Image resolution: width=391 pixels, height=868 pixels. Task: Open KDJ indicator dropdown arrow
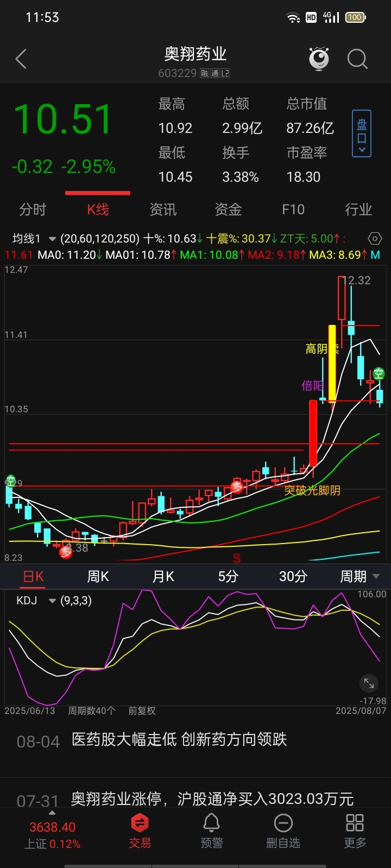tap(52, 601)
